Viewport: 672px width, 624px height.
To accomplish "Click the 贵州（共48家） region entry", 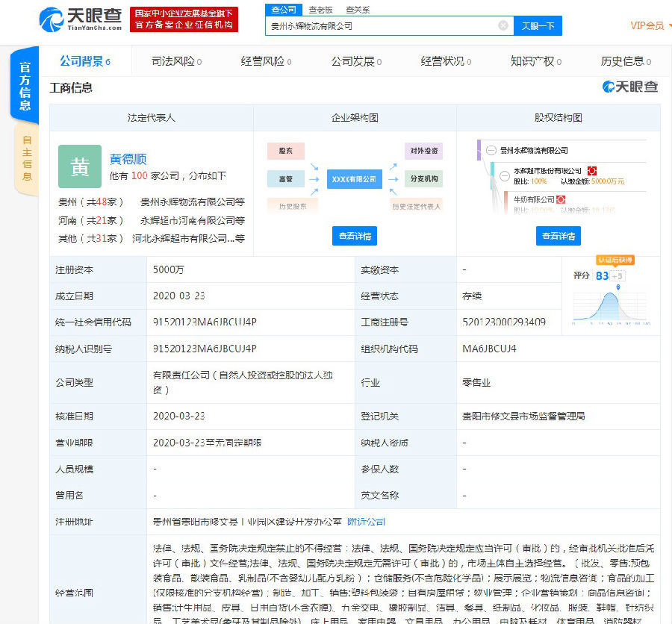I will (x=91, y=202).
